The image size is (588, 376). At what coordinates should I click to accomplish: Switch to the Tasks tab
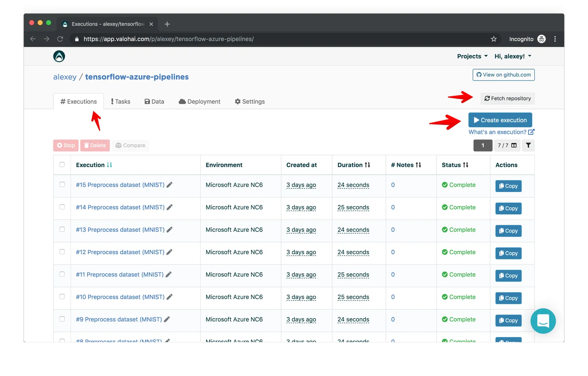(121, 102)
